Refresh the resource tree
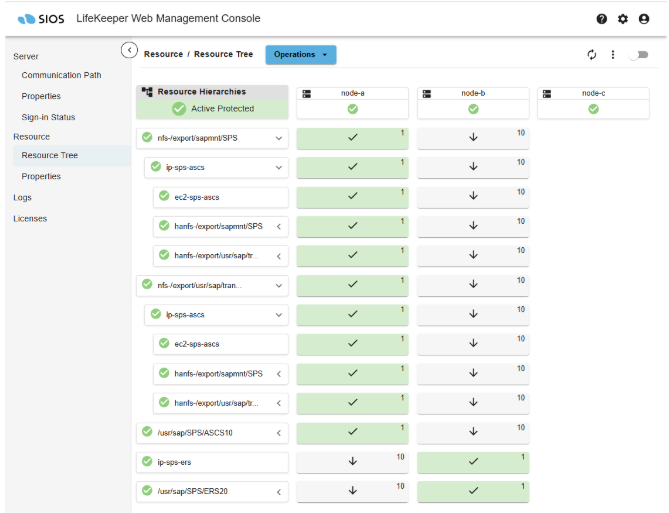This screenshot has width=669, height=513. [592, 54]
